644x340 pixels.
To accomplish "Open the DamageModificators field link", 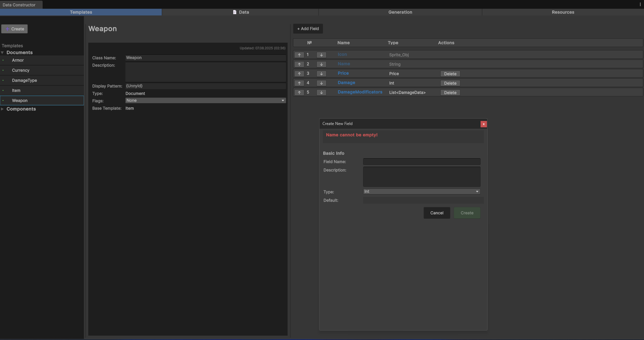I will [360, 92].
